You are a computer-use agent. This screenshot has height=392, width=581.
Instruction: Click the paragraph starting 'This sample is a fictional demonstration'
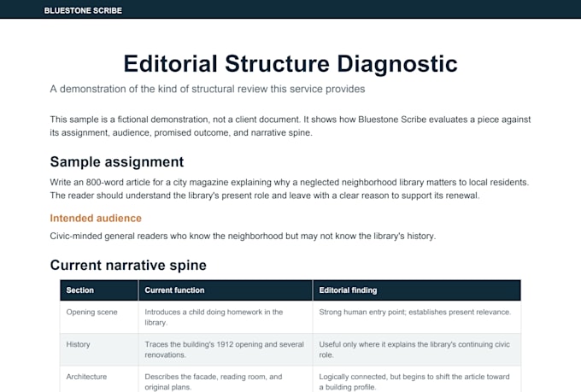(290, 126)
